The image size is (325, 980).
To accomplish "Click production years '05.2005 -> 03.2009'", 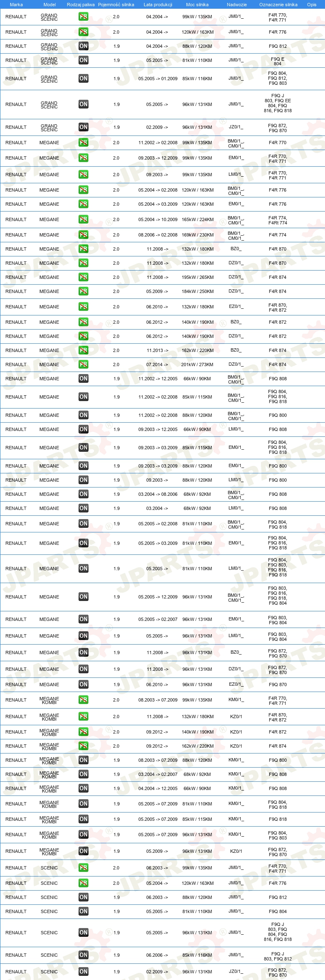I will tap(158, 543).
